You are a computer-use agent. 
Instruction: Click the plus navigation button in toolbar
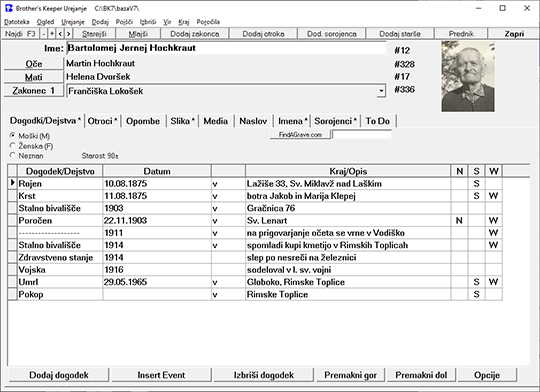click(52, 34)
